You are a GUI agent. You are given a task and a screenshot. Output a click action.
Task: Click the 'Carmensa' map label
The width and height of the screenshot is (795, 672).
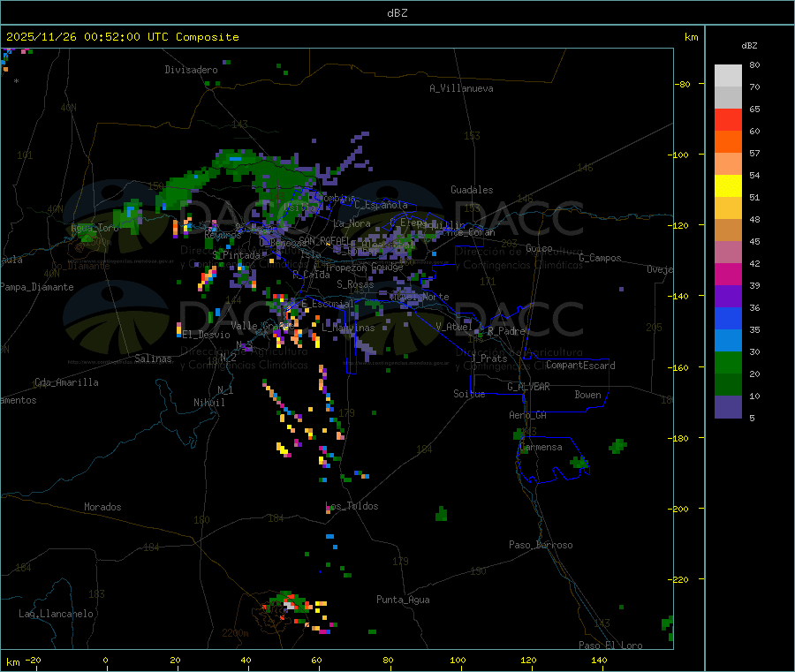[x=541, y=447]
